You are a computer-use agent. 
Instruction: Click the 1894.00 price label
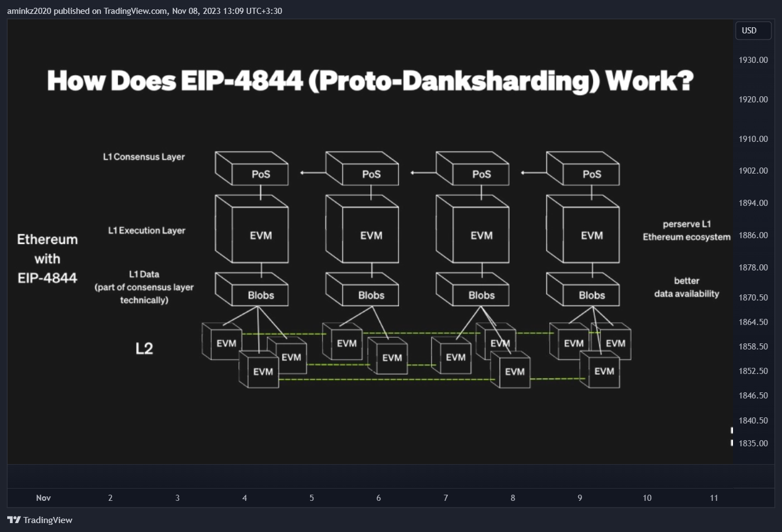[x=753, y=203]
